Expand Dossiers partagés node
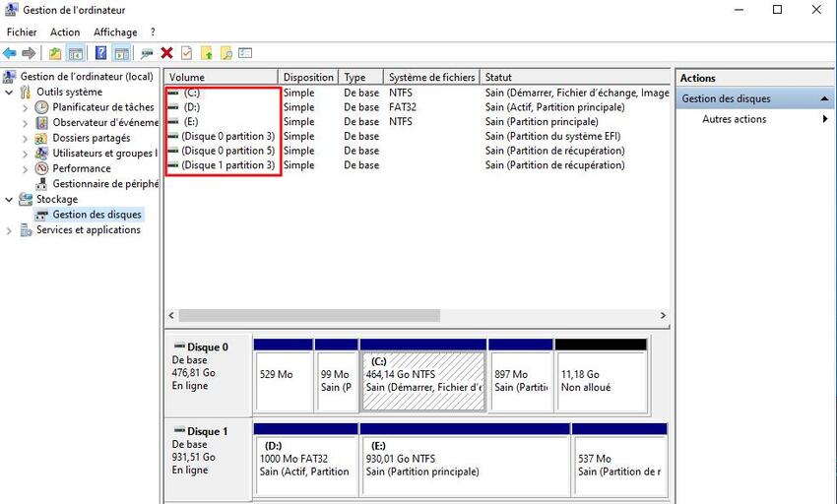 (x=25, y=139)
